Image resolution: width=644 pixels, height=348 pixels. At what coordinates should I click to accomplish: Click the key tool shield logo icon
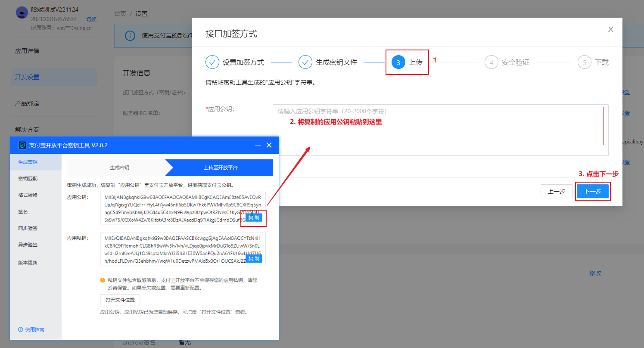(22, 145)
